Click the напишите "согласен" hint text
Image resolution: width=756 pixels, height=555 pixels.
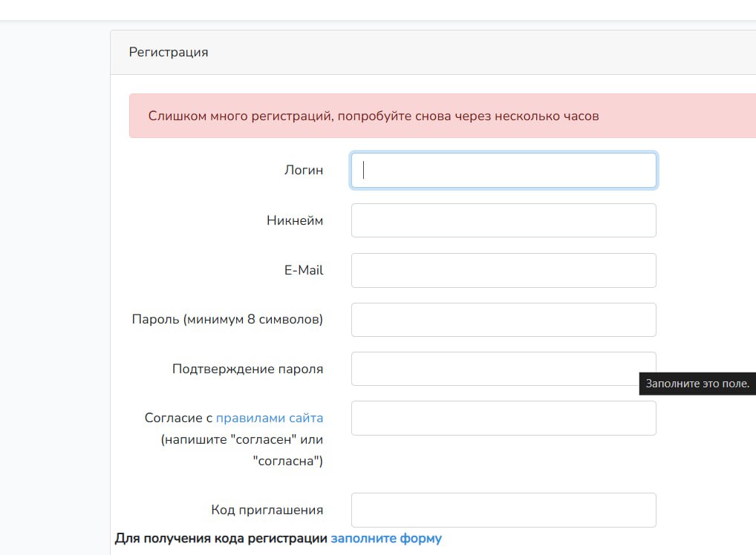[241, 439]
